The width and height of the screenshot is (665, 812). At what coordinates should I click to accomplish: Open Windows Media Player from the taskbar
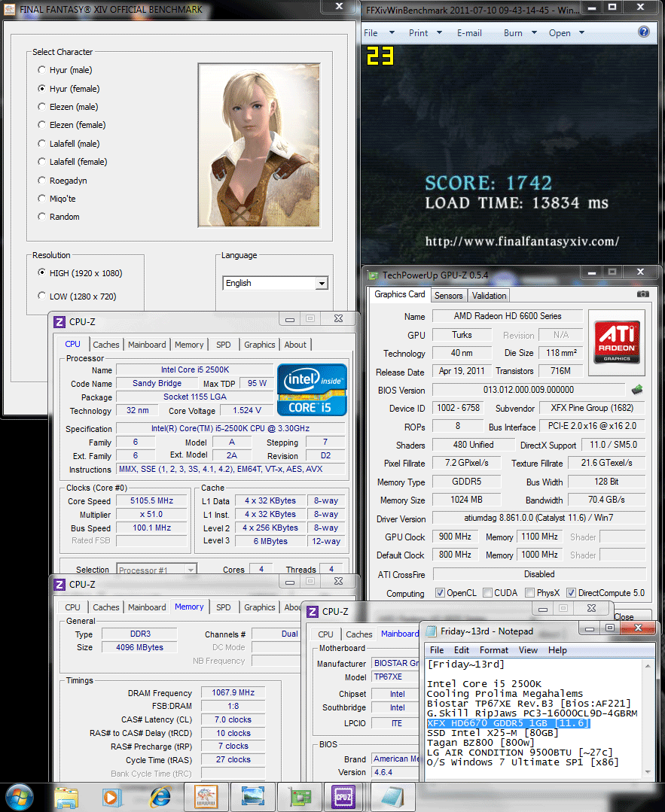coord(111,798)
